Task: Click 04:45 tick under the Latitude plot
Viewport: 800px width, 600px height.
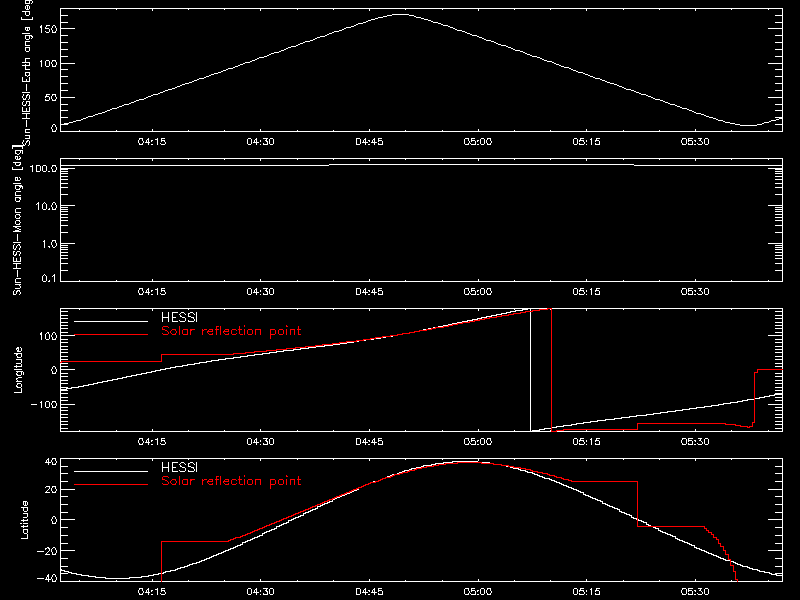Action: 369,592
